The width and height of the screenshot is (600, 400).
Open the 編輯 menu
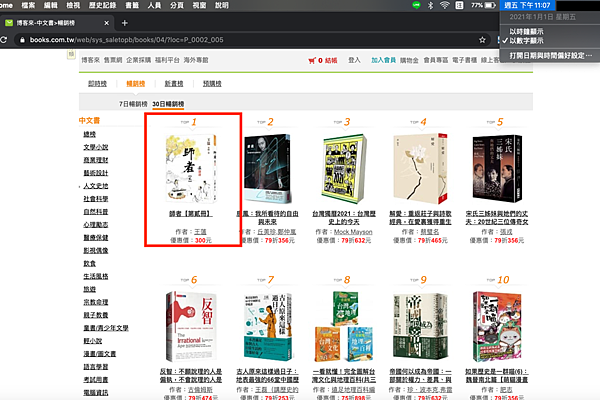pos(50,5)
